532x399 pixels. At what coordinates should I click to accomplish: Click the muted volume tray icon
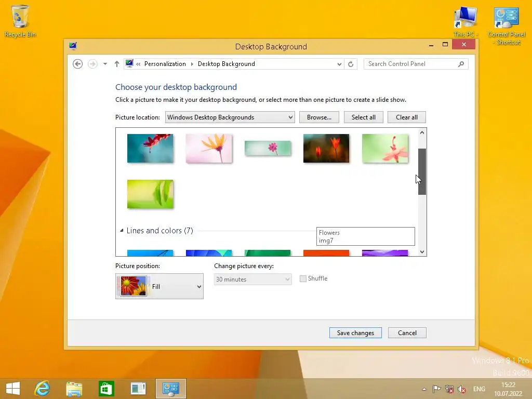coord(461,389)
